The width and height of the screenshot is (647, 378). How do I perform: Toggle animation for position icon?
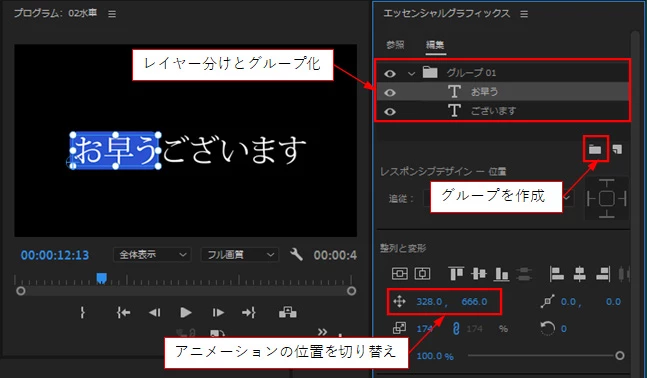click(399, 302)
